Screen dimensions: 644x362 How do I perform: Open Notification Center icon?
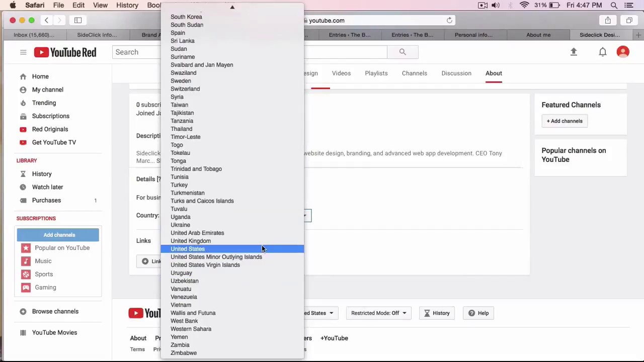click(x=629, y=5)
